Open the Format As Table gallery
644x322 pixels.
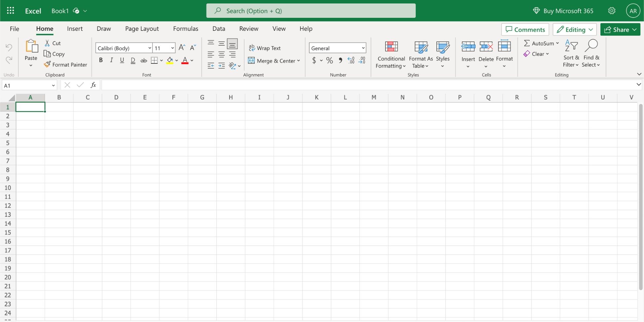click(421, 54)
